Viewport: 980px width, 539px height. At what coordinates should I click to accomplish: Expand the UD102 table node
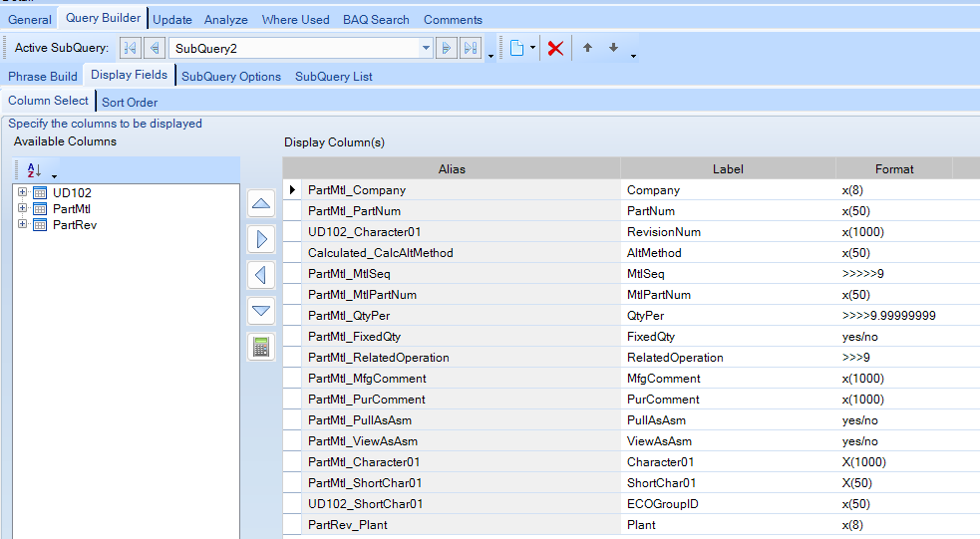22,192
